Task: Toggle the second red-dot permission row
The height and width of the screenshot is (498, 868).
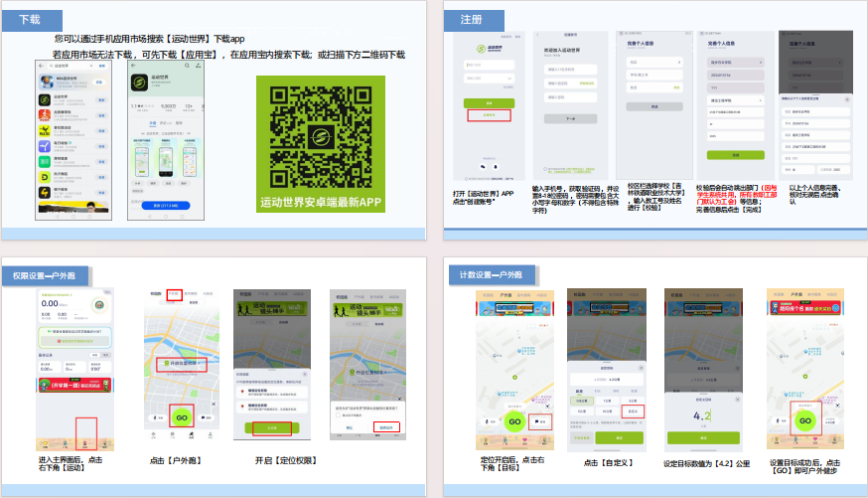Action: [x=272, y=407]
